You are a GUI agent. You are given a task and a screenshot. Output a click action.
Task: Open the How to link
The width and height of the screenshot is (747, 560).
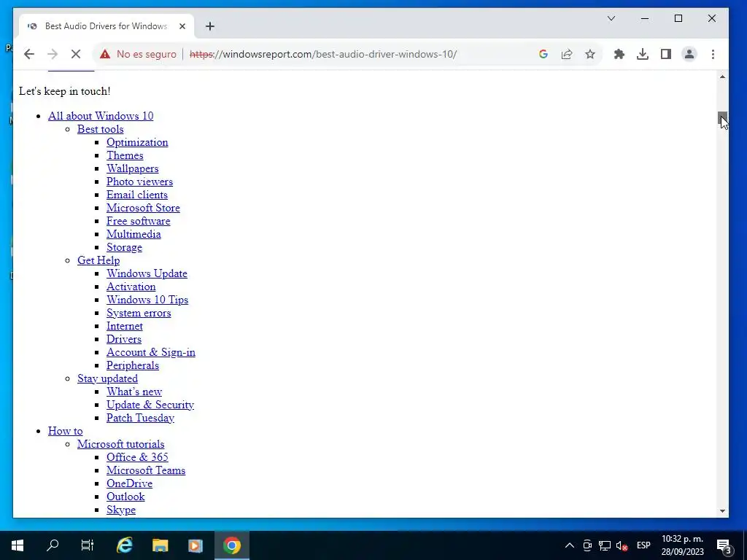[x=65, y=431]
